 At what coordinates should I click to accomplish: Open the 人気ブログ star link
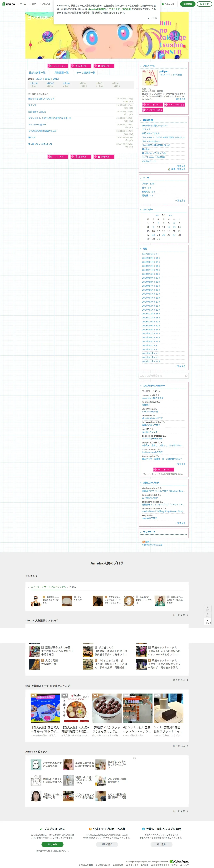pos(168,4)
